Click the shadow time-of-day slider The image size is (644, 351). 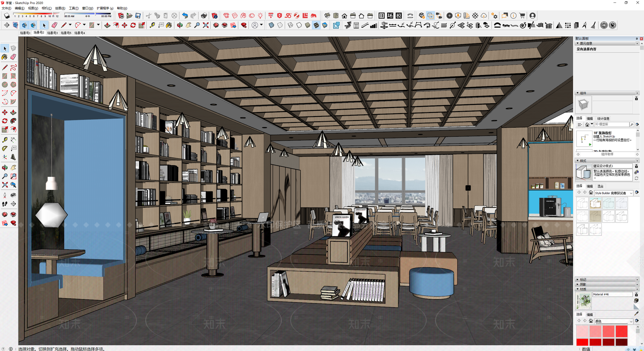coord(88,13)
